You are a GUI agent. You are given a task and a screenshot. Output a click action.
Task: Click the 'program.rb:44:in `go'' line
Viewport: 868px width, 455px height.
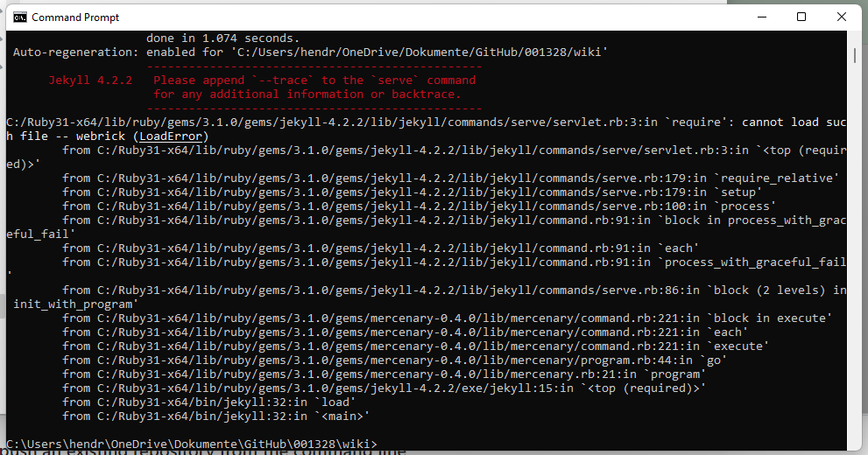pyautogui.click(x=394, y=360)
